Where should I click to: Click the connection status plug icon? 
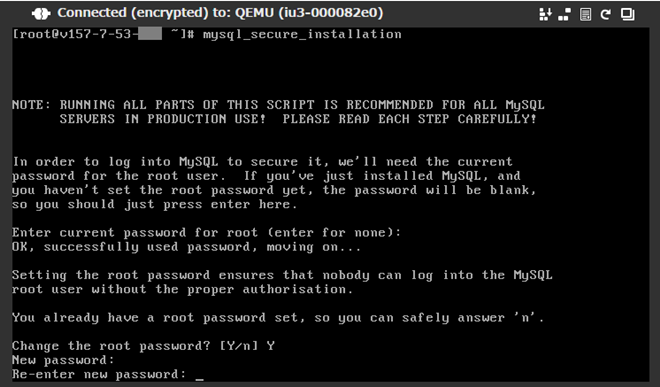pos(41,14)
